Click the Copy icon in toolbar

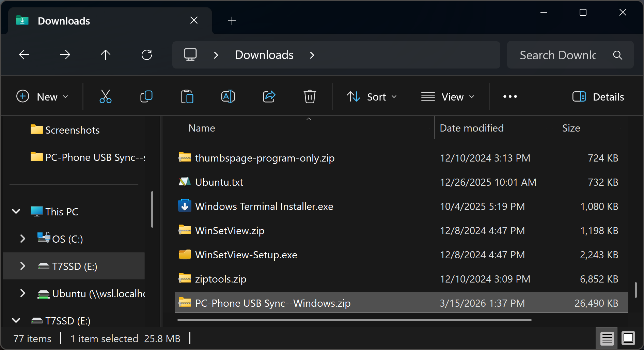pos(146,97)
